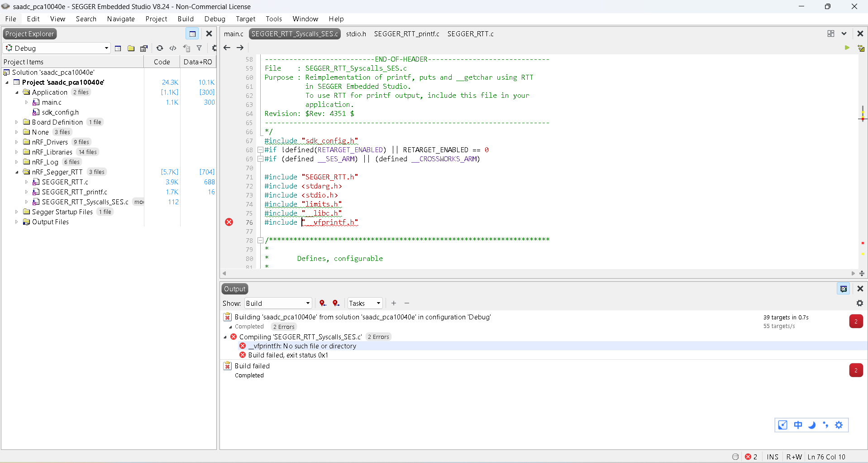Screen dimensions: 868x463
Task: Open project options properties icon
Action: click(144, 48)
